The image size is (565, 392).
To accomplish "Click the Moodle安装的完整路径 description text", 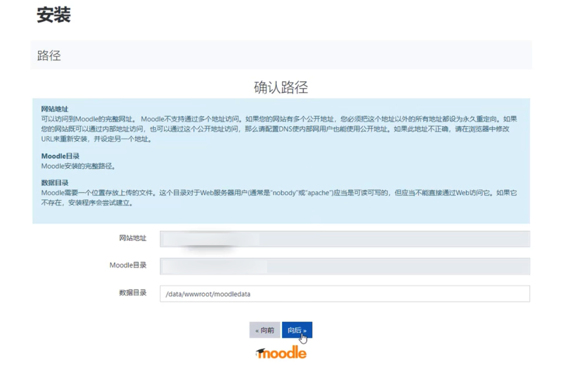I will (78, 166).
